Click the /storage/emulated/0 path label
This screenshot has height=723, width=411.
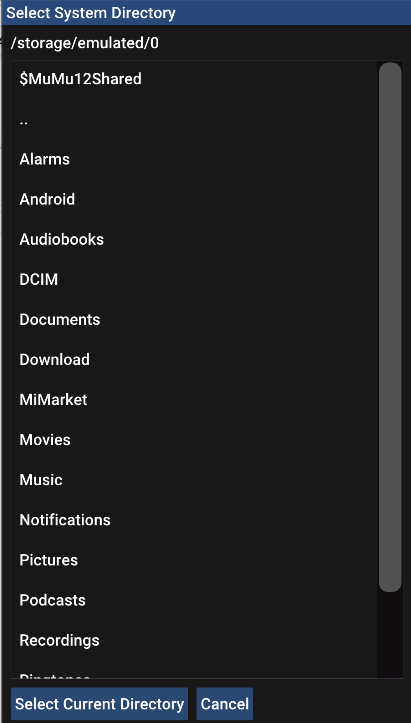click(85, 43)
